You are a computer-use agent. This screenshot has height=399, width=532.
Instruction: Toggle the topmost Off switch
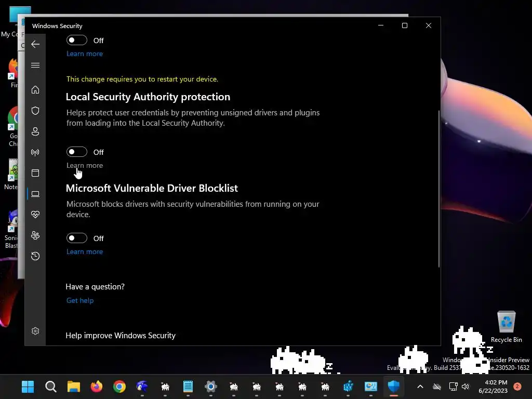pos(77,40)
